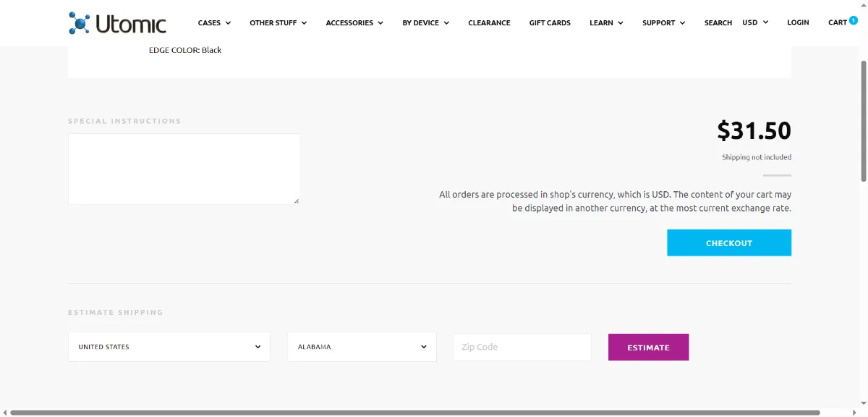Open the SEARCH link
Screen dimensions: 868x417
coord(718,22)
